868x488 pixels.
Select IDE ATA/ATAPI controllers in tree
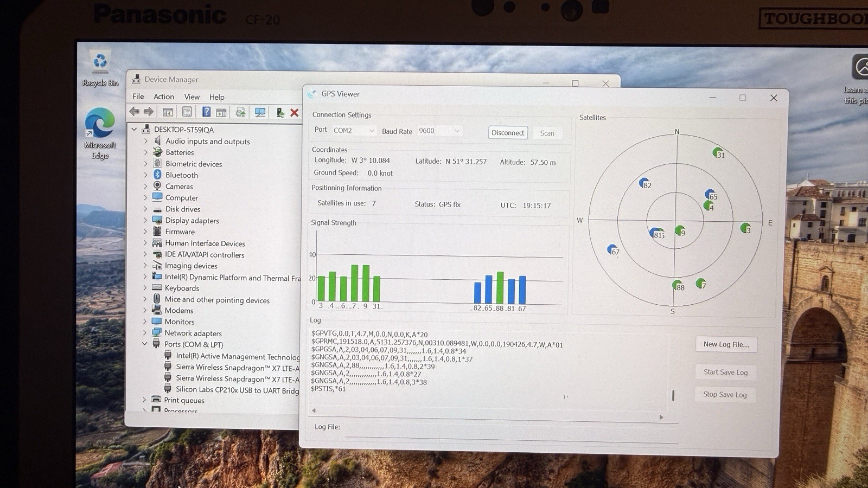pos(205,255)
